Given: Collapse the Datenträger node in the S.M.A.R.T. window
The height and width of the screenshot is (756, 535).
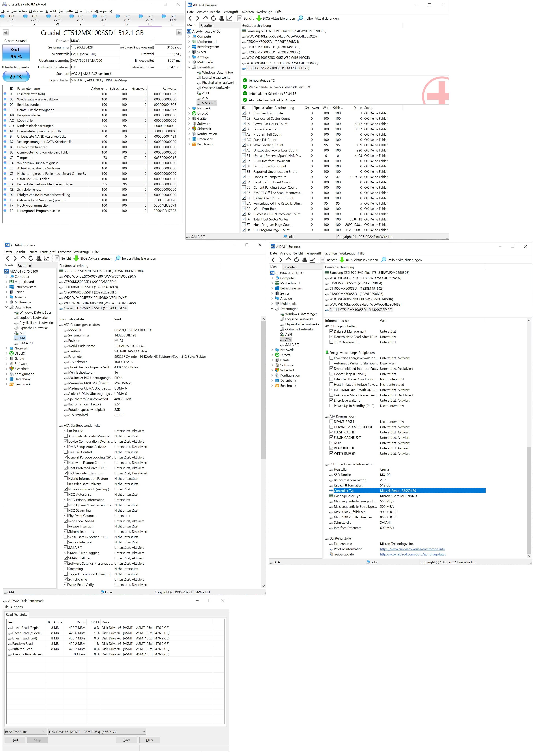Looking at the screenshot, I should click(x=189, y=68).
